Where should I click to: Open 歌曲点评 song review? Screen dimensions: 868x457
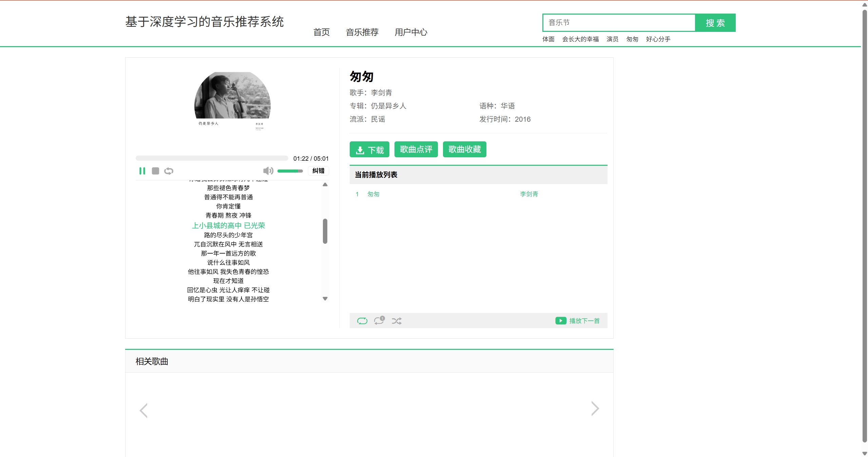416,150
